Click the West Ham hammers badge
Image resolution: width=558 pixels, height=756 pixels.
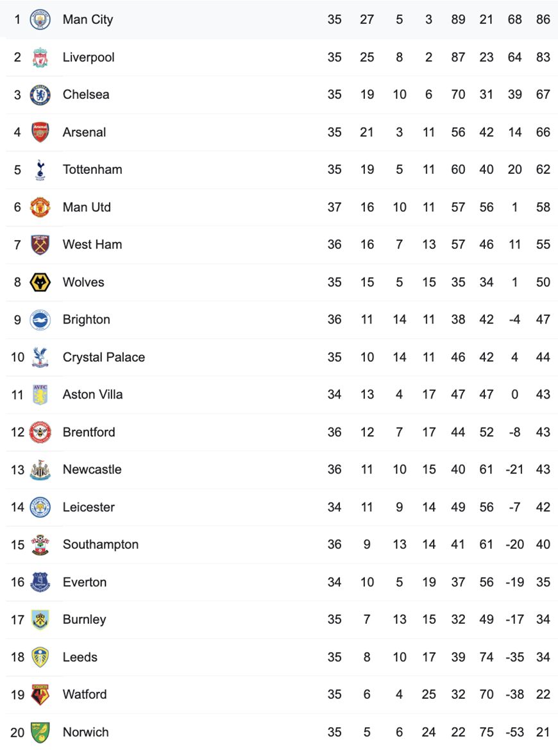click(x=40, y=245)
